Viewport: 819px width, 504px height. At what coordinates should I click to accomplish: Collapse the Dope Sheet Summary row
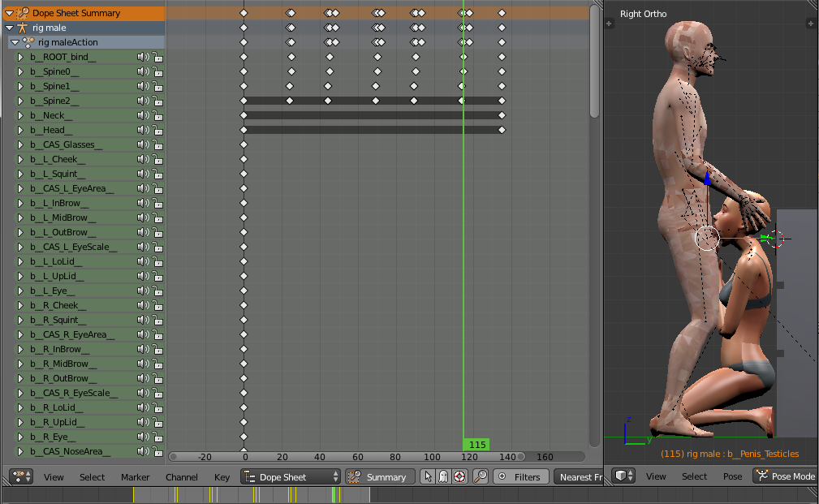(10, 13)
